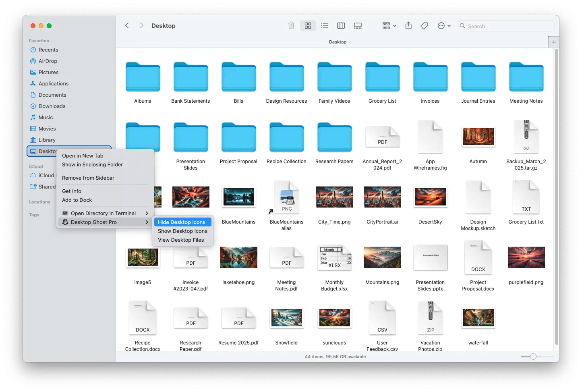Click the Applications sidebar icon
Viewport: 582px width, 392px height.
tap(33, 83)
